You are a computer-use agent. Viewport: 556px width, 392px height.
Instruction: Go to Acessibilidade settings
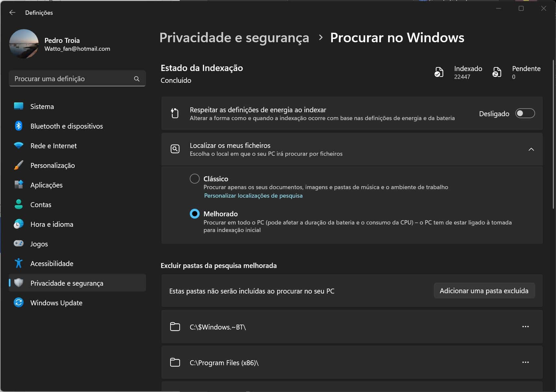pos(52,264)
